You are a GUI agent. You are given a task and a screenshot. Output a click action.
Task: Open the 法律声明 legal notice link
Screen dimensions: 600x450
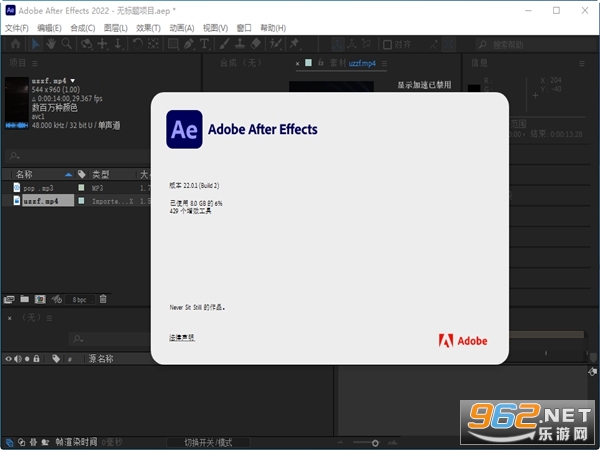tap(182, 338)
